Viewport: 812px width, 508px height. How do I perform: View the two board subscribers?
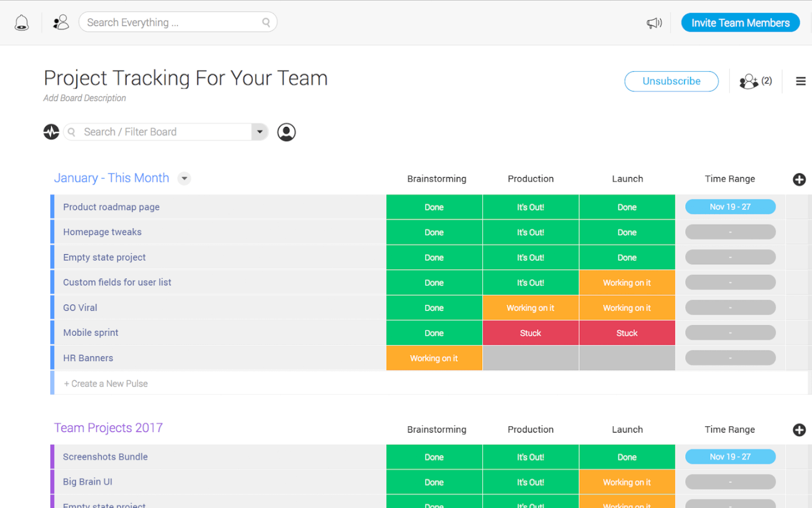click(x=756, y=81)
